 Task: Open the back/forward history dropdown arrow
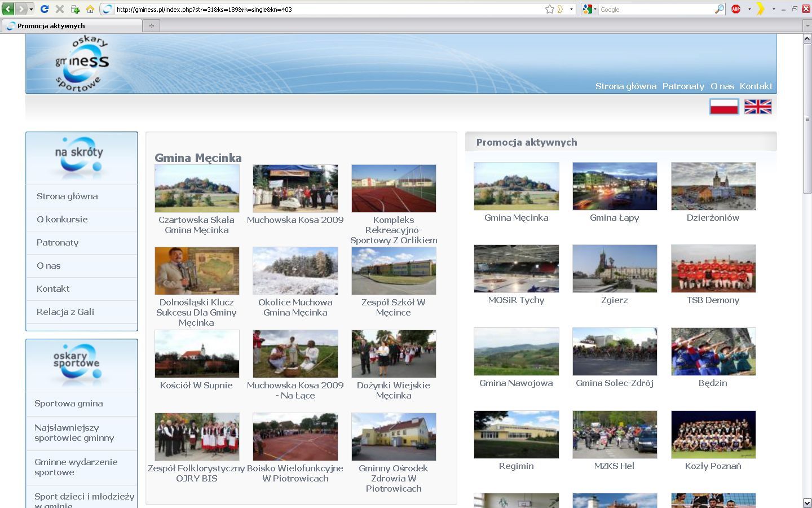pos(31,9)
